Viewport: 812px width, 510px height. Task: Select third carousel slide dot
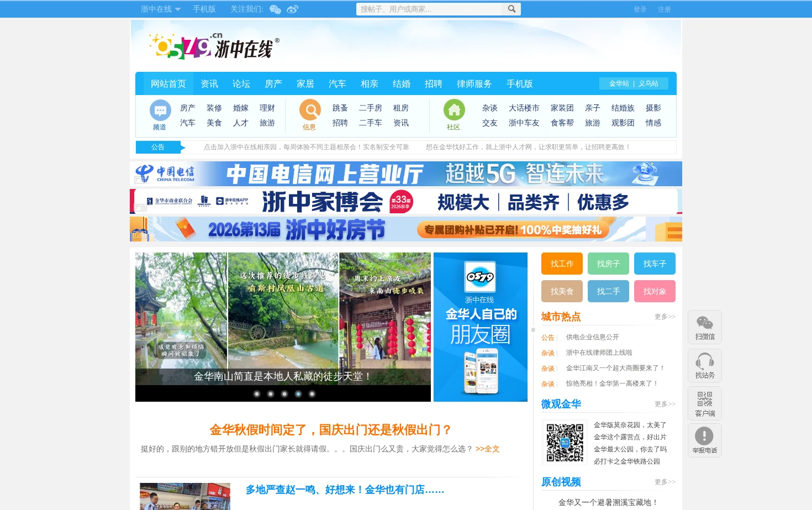pyautogui.click(x=284, y=394)
